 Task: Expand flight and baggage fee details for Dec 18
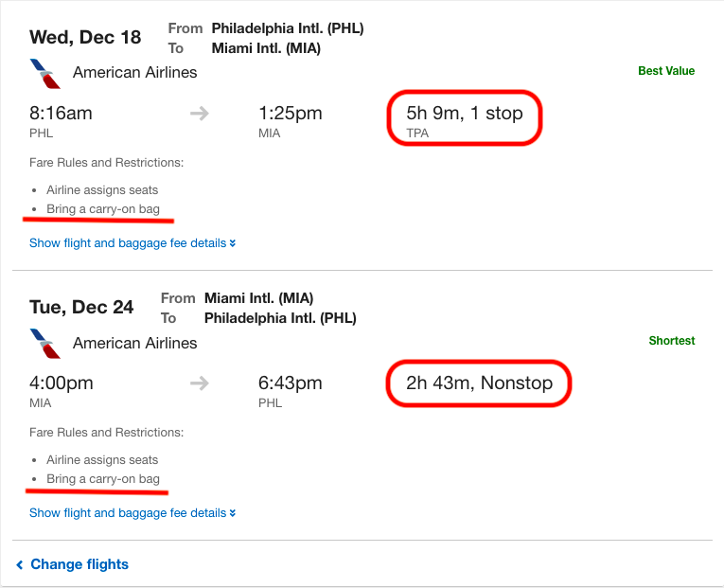(132, 243)
